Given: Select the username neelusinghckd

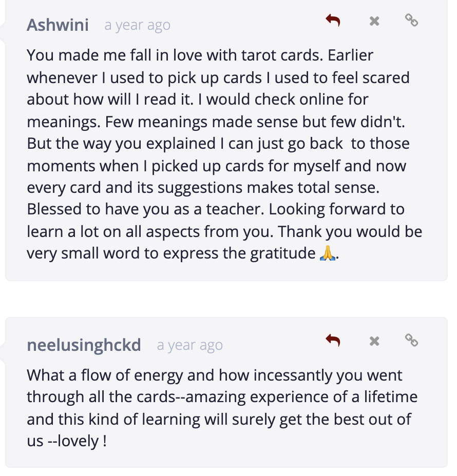Looking at the screenshot, I should [84, 345].
